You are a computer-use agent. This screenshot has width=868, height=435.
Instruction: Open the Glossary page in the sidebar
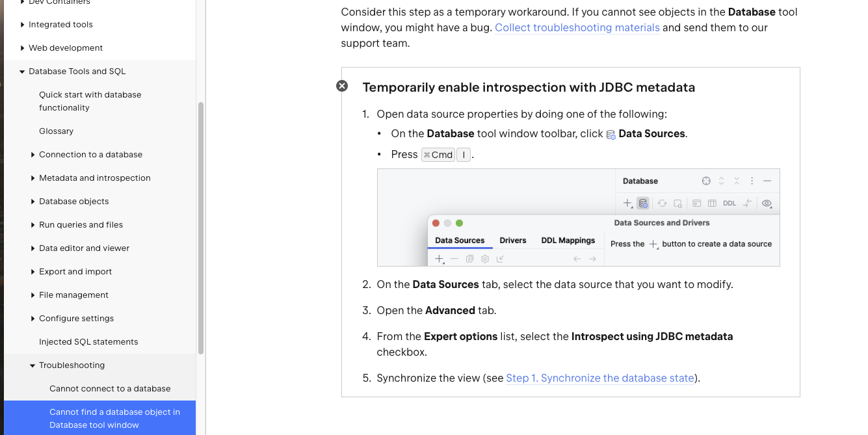click(56, 131)
